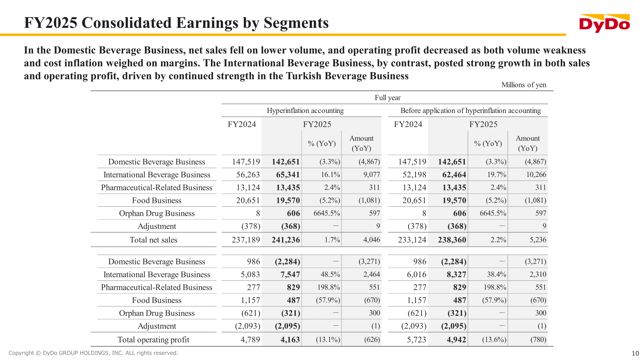Viewport: 644px width, 362px height.
Task: Select the 9,077 YoY amount
Action: pyautogui.click(x=372, y=175)
